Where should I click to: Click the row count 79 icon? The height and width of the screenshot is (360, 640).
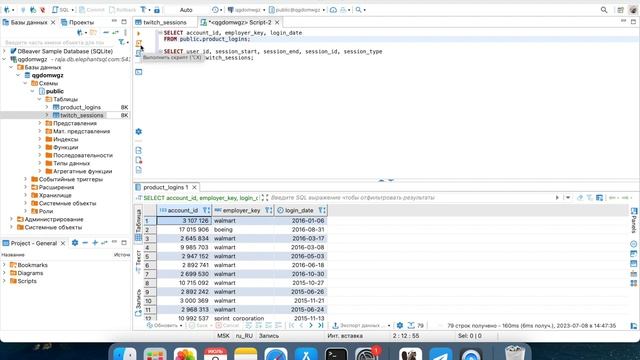click(416, 326)
